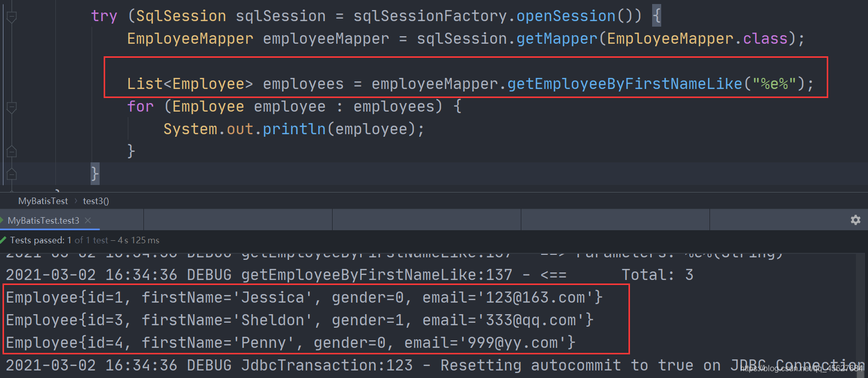Click EmployeeMapper.class argument
868x378 pixels.
click(x=697, y=39)
